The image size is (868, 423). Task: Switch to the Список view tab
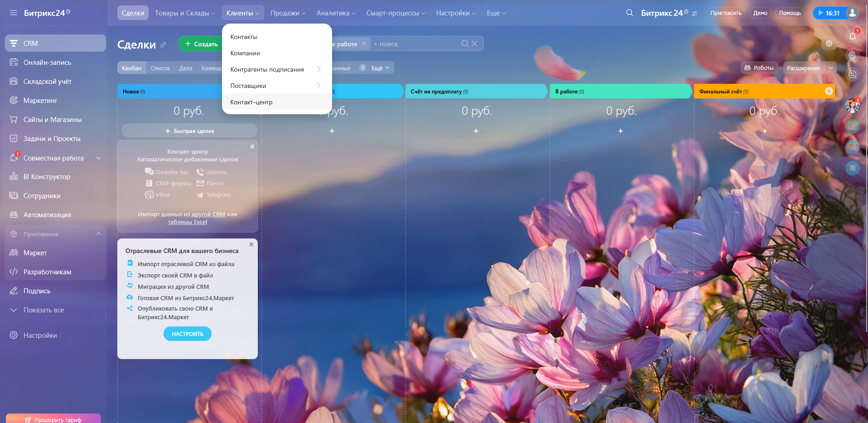pyautogui.click(x=160, y=68)
